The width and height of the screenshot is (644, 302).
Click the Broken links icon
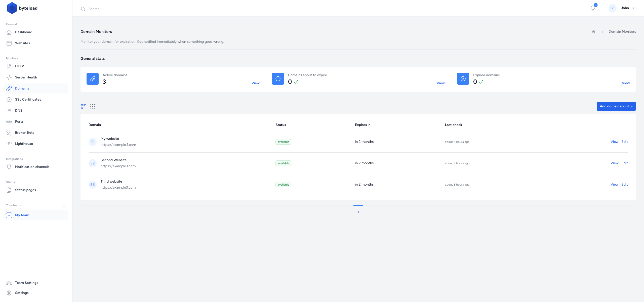pos(9,133)
